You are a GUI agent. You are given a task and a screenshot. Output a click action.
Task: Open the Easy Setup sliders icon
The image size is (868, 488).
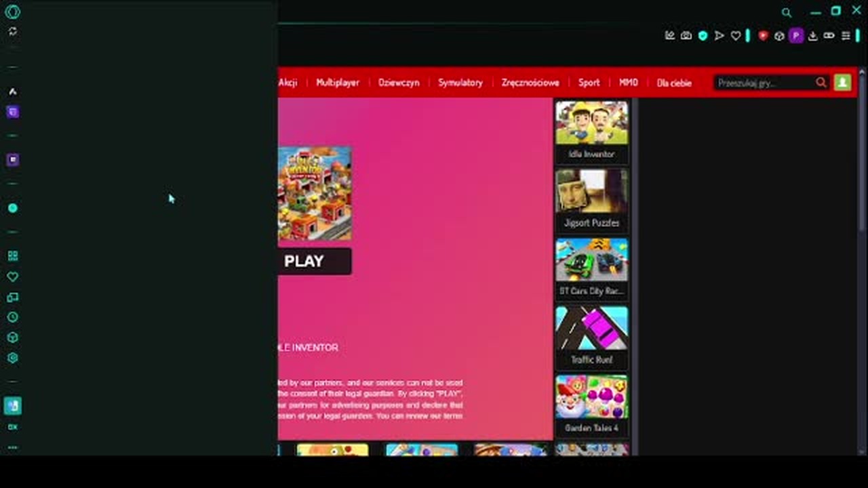[x=846, y=36]
